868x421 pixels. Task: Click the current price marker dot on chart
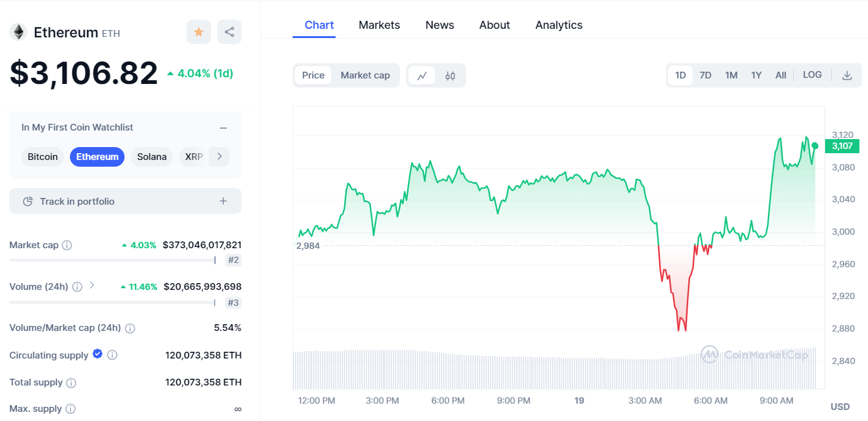click(815, 146)
